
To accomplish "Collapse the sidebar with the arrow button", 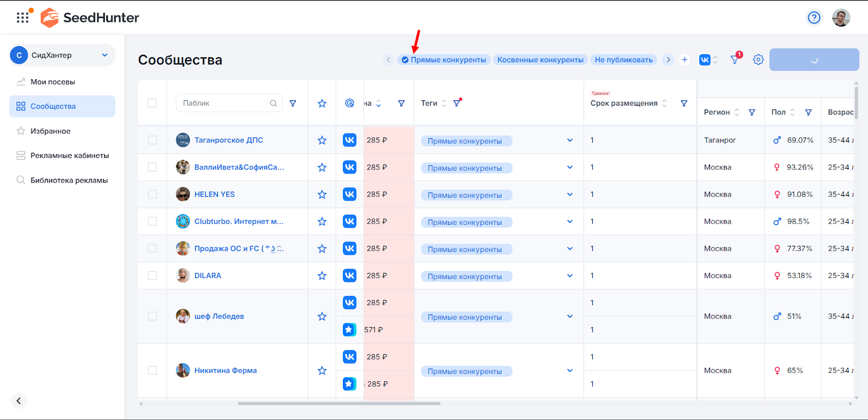I will click(x=19, y=400).
